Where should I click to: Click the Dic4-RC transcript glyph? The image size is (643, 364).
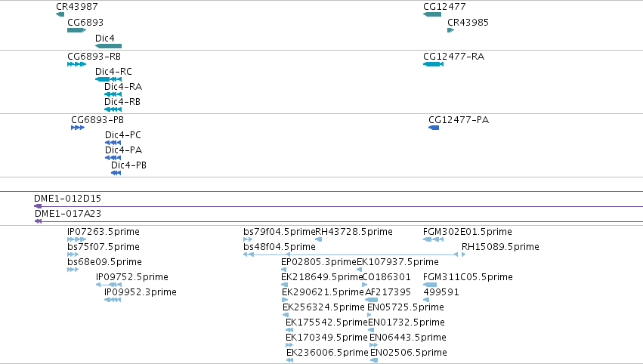(x=108, y=79)
